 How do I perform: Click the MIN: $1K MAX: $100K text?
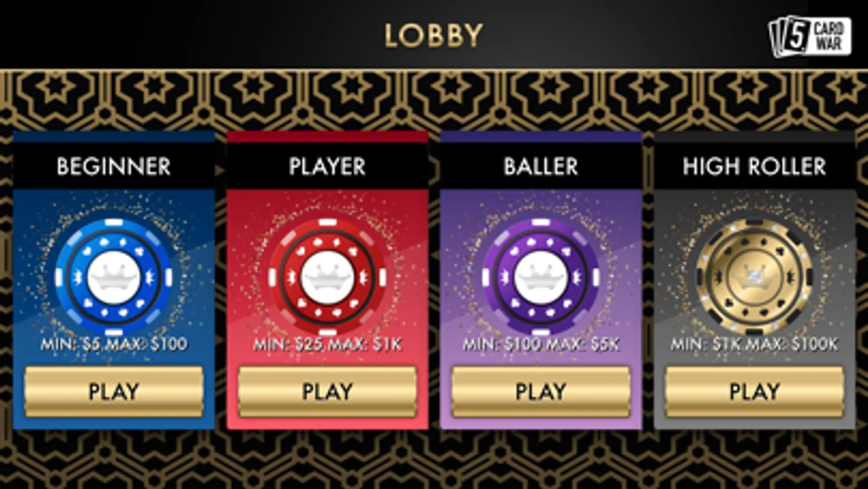pos(755,344)
